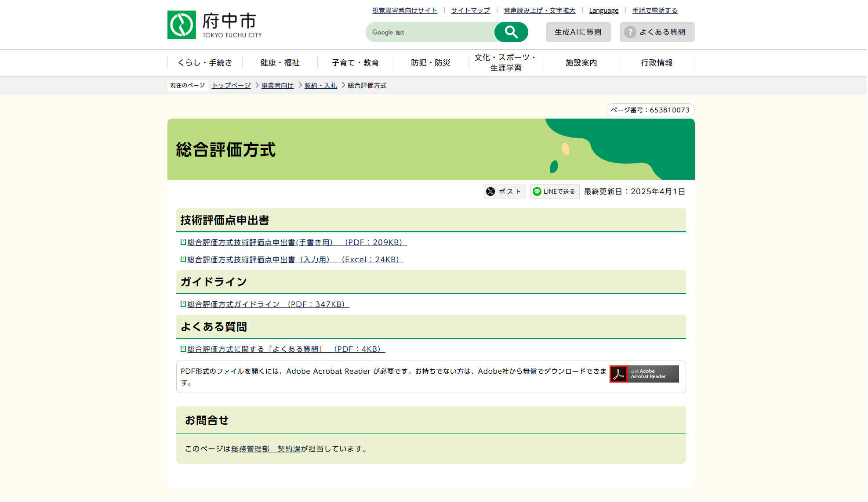Click the LINE send icon
This screenshot has height=502, width=868.
[537, 191]
